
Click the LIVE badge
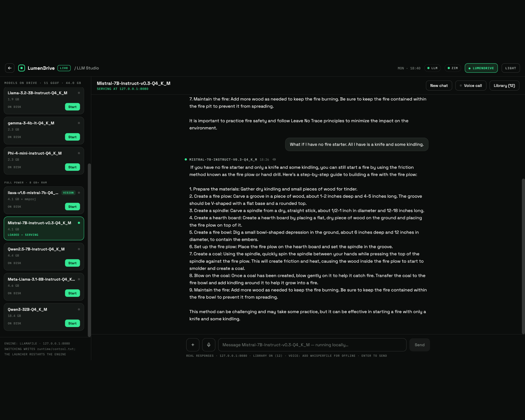coord(64,68)
